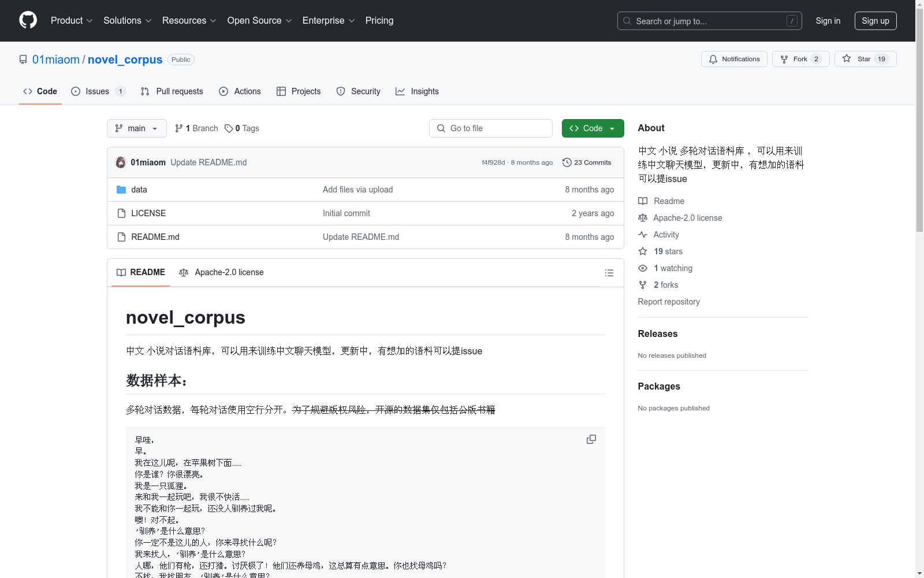This screenshot has width=924, height=578.
Task: Click the Report repository link
Action: [669, 302]
